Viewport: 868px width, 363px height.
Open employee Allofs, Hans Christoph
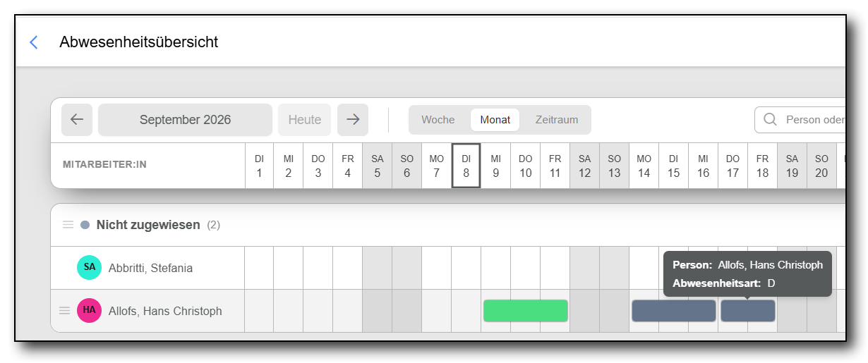(165, 311)
